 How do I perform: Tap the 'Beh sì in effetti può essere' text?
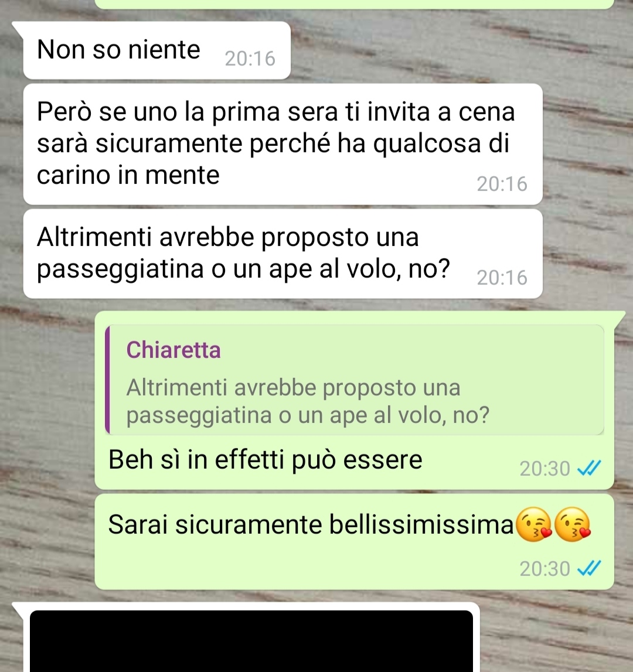tap(265, 459)
